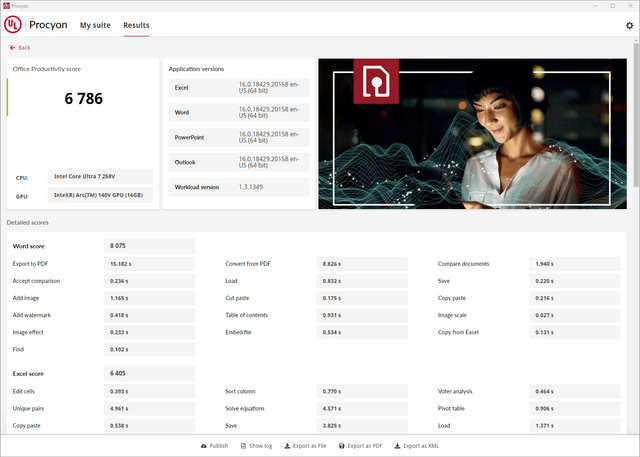Maximize the Procyon window
Image resolution: width=640 pixels, height=457 pixels.
coord(613,6)
